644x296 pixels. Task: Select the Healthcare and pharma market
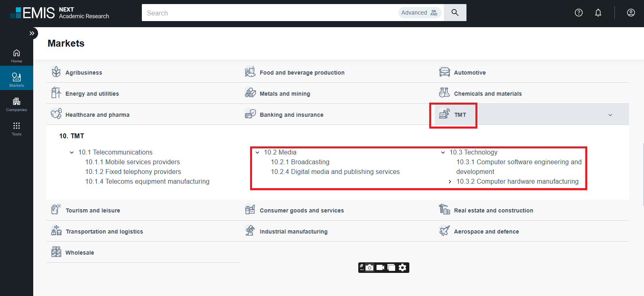click(x=97, y=115)
